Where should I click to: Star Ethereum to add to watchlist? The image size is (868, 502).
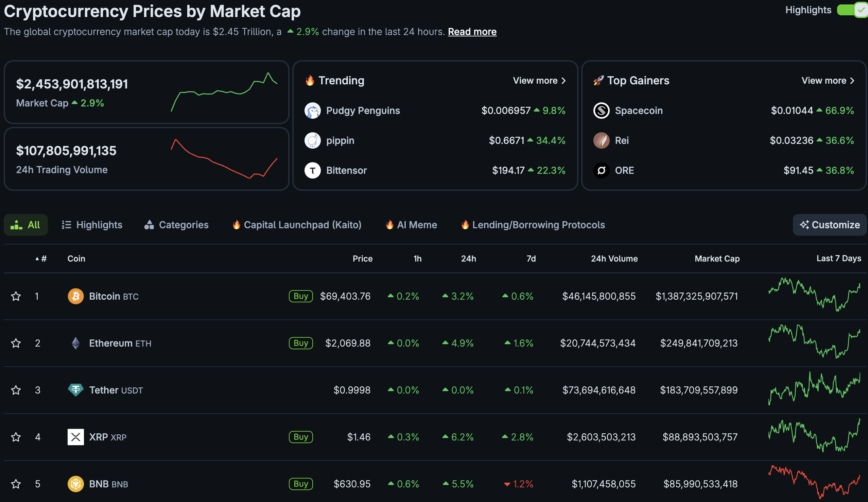coord(16,343)
